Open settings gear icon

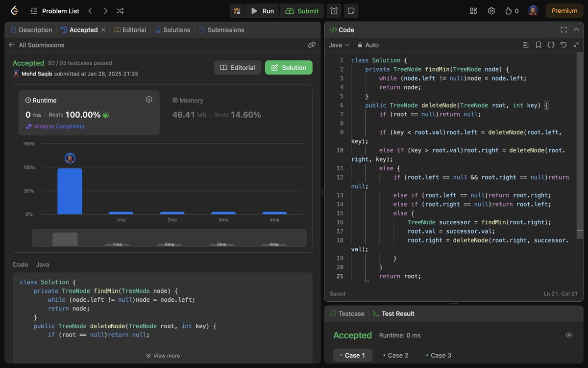pos(491,11)
